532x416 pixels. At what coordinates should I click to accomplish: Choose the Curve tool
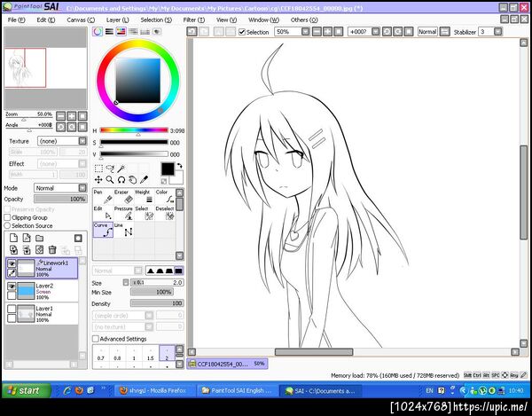(x=103, y=230)
